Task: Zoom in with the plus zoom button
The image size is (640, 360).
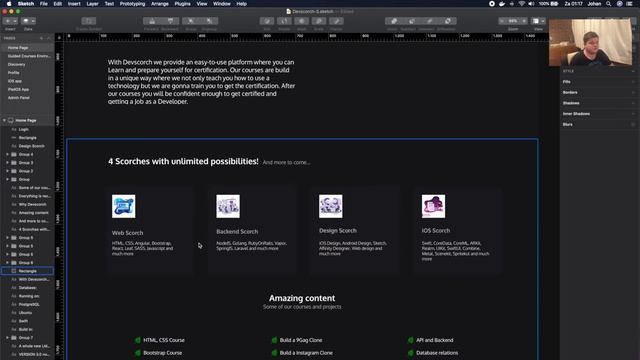Action: [524, 21]
